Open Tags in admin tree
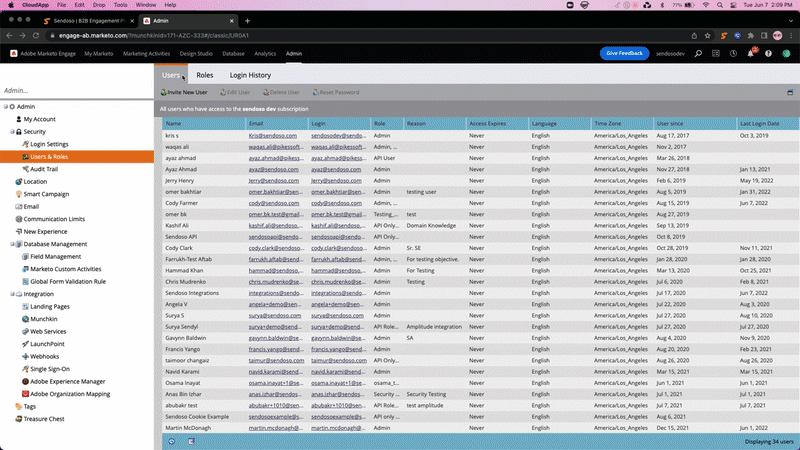800x450 pixels. [26, 407]
